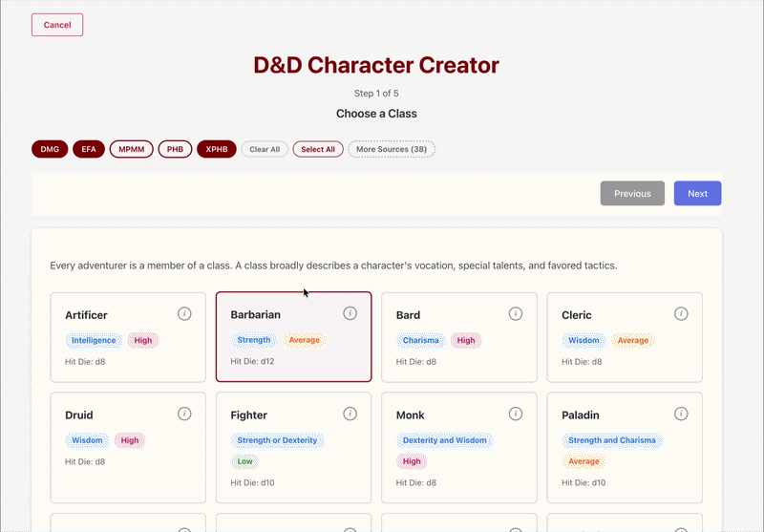The height and width of the screenshot is (532, 764).
Task: Click the Clear All button
Action: (265, 150)
